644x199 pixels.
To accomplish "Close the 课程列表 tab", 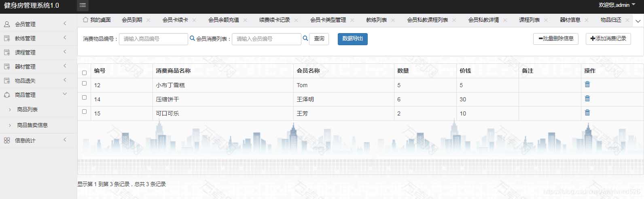I will 546,20.
